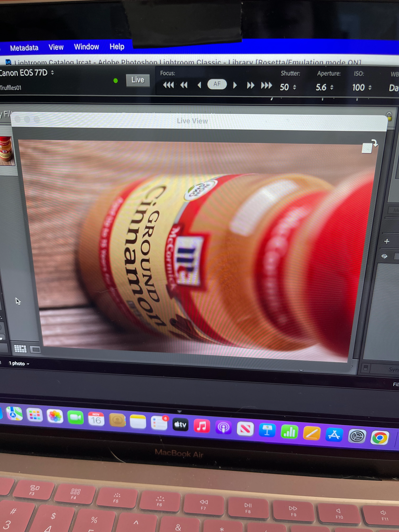Click the small backward focus arrow
This screenshot has width=399, height=532.
point(199,85)
